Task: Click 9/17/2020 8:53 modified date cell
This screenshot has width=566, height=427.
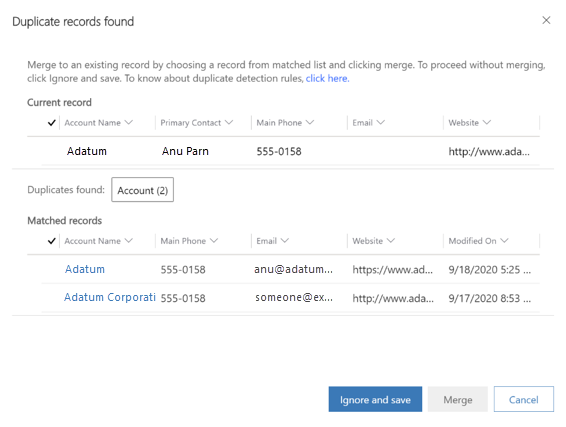Action: point(489,298)
